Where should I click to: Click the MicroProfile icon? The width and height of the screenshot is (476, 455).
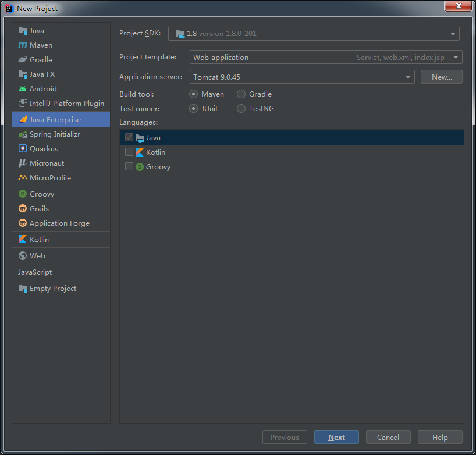click(23, 177)
